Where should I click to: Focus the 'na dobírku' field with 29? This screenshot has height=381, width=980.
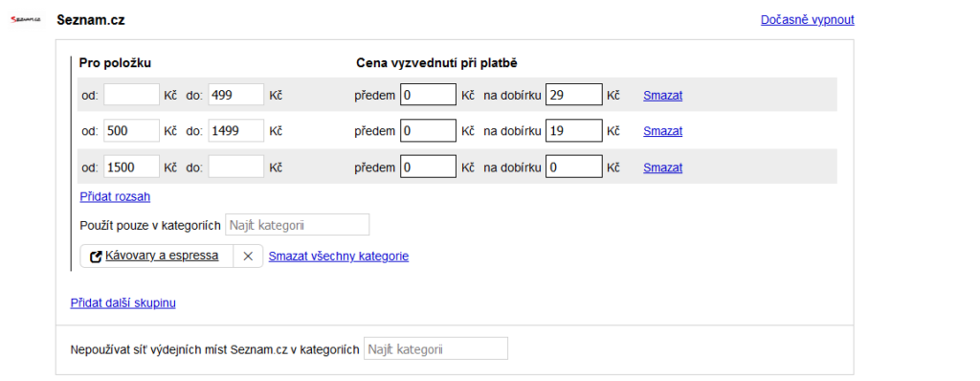pos(574,95)
